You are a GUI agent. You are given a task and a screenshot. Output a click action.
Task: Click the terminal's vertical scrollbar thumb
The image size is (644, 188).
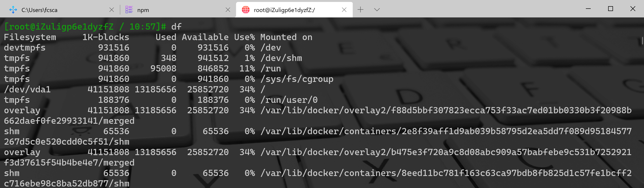click(642, 40)
